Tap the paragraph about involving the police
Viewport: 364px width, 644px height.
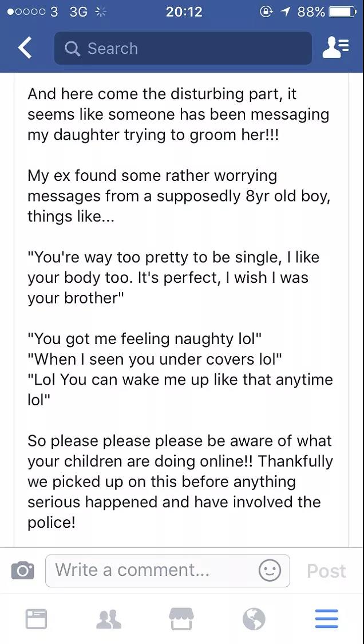tap(180, 481)
